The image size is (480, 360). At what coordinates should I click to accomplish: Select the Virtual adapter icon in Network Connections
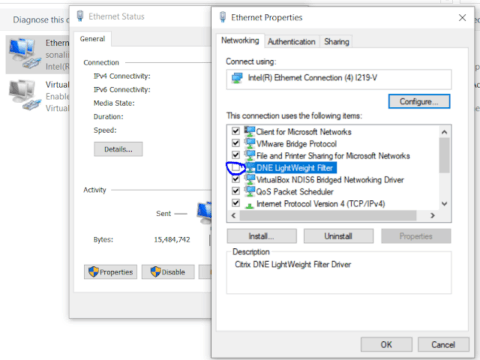(x=25, y=95)
